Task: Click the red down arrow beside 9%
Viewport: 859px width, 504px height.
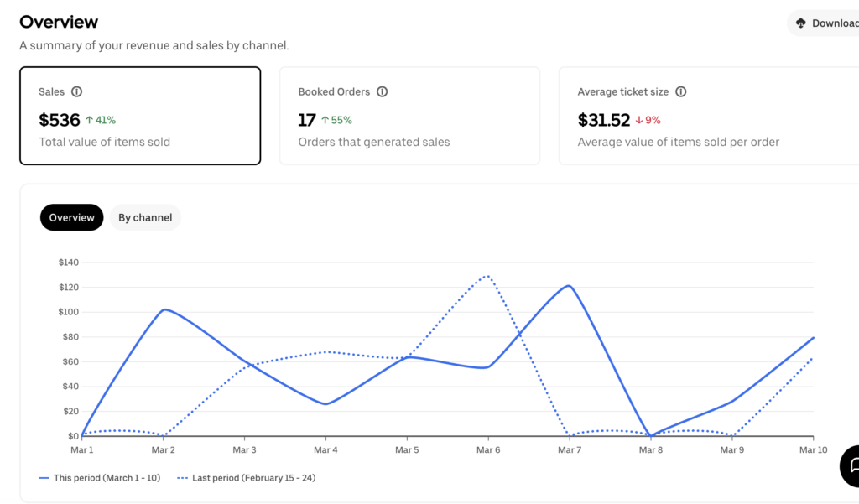Action: (x=638, y=121)
